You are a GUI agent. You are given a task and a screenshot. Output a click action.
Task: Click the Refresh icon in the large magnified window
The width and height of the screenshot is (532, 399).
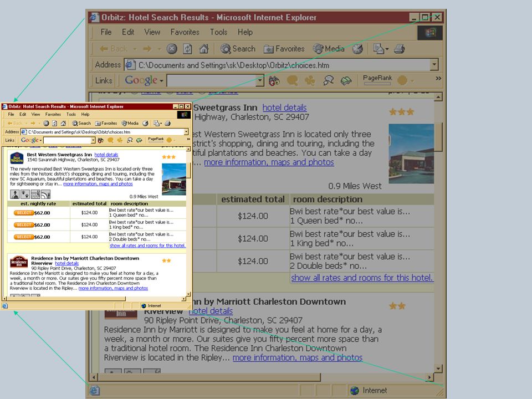pos(188,49)
